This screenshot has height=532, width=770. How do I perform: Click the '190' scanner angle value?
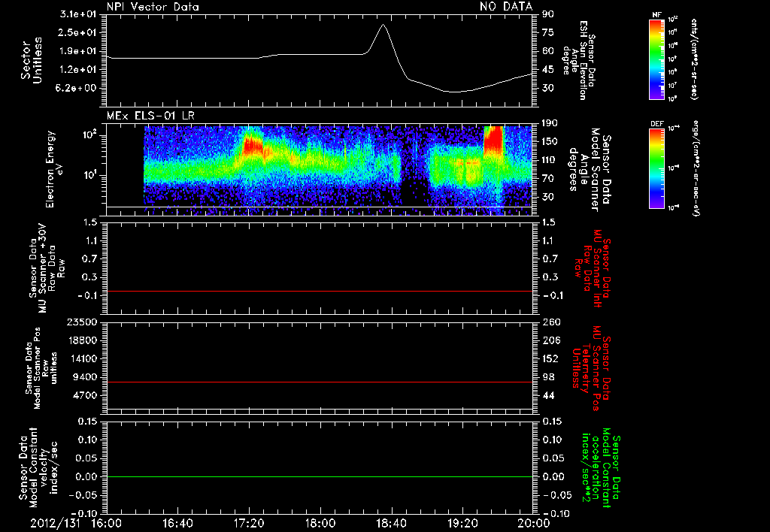(550, 123)
